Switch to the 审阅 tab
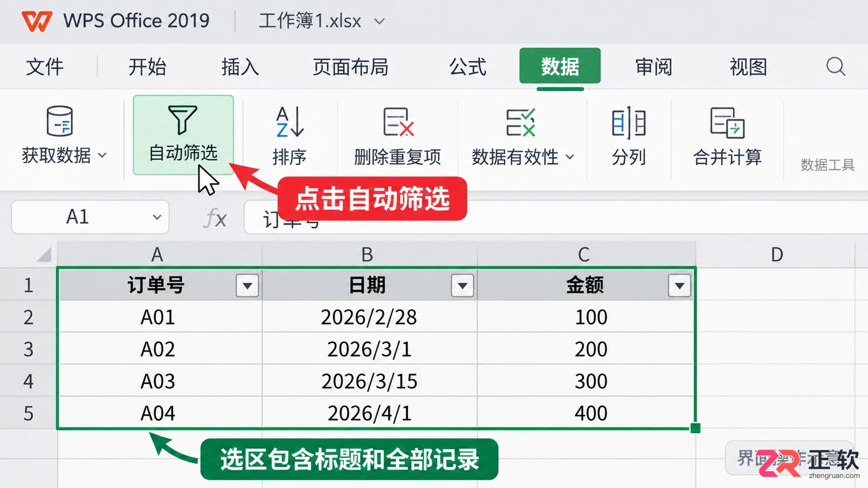Viewport: 868px width, 488px height. point(653,67)
